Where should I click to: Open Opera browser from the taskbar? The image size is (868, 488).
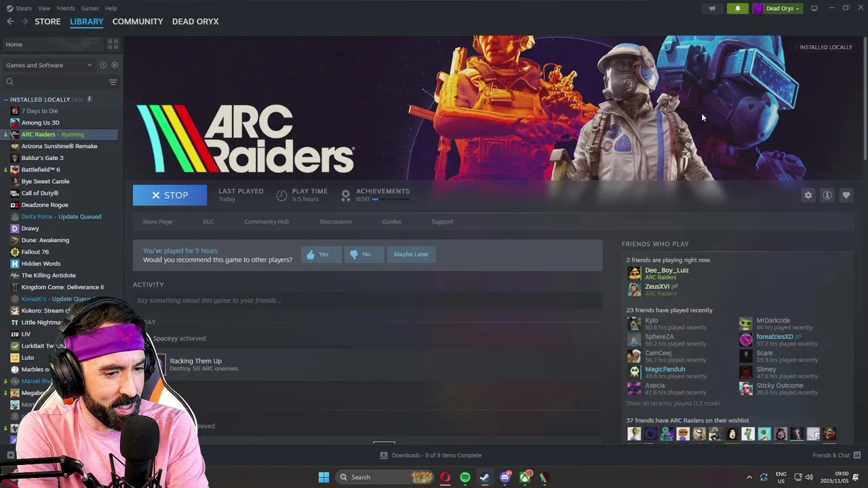[446, 477]
